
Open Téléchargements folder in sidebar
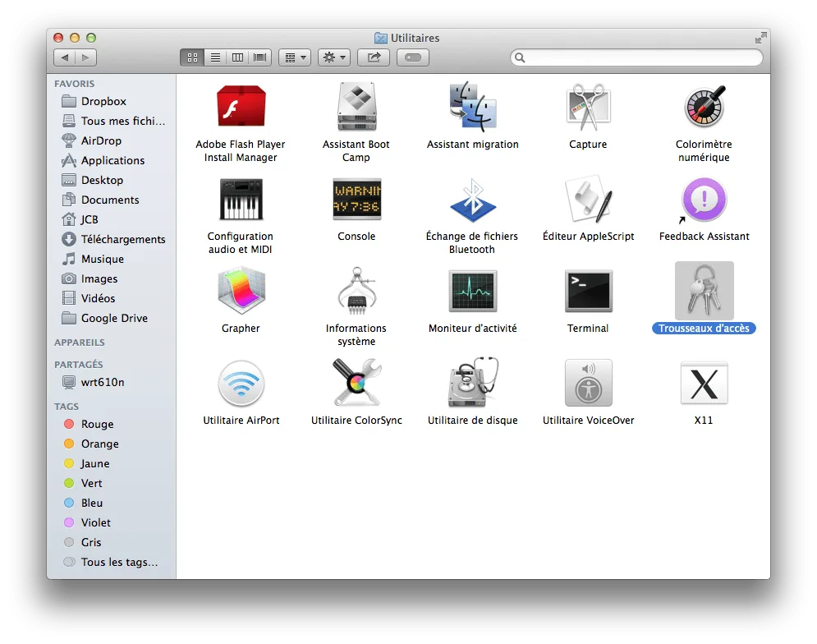pyautogui.click(x=123, y=240)
